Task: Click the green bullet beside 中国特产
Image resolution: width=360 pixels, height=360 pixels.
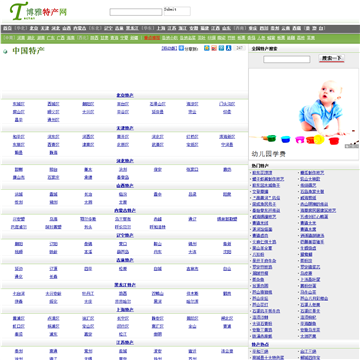Action: click(5, 51)
